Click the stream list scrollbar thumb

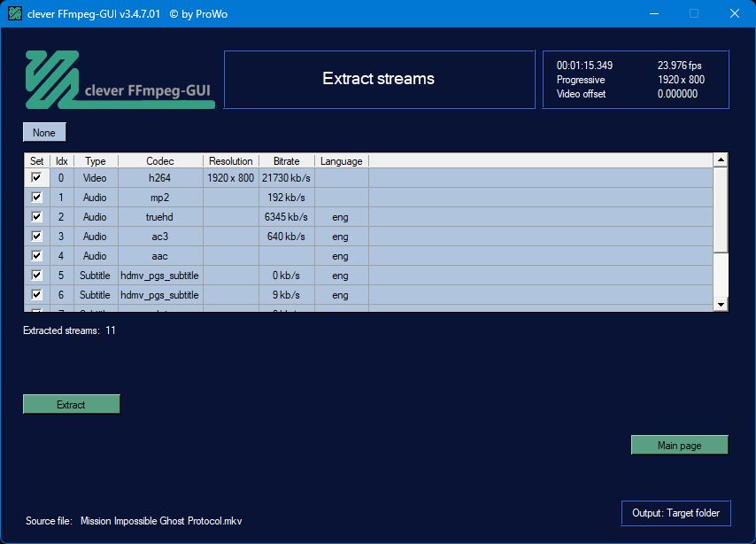click(x=721, y=209)
